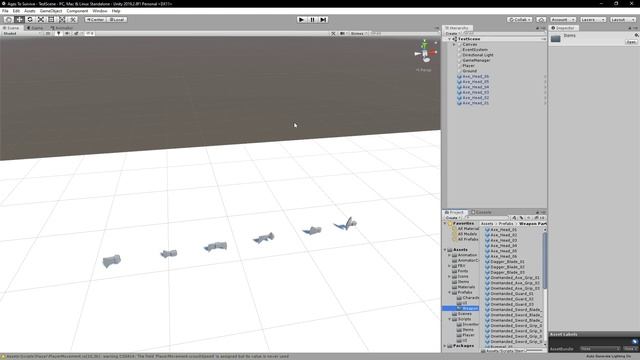
Task: Open the AssetBundle None dropdown
Action: 600,349
